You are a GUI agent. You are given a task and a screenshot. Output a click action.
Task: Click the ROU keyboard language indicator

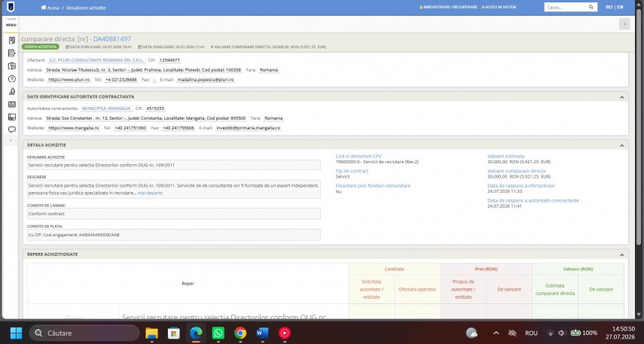(531, 333)
